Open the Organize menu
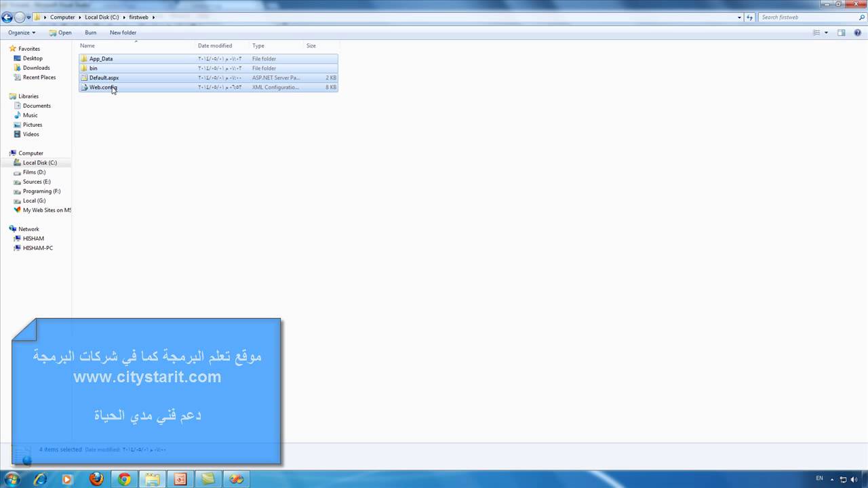868x488 pixels. (x=22, y=33)
